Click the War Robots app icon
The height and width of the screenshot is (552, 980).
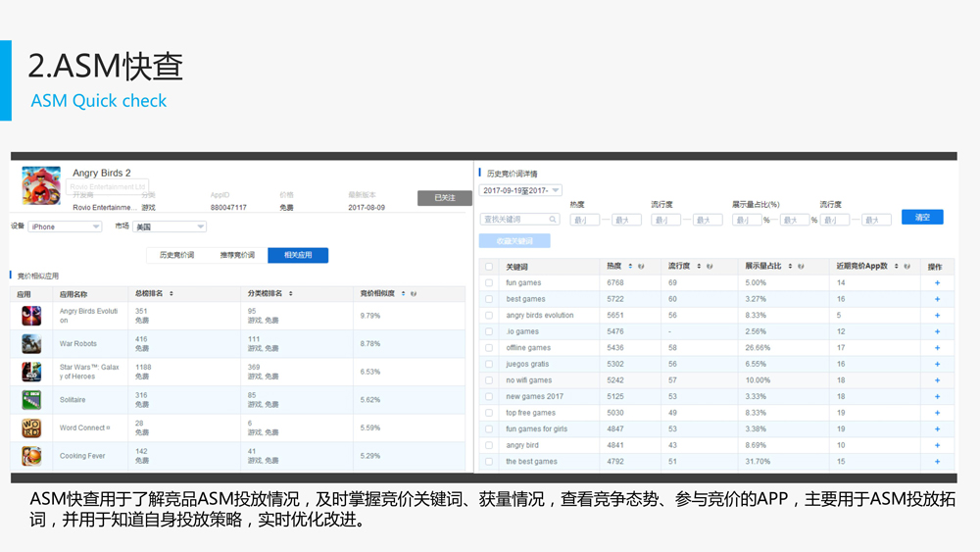tap(31, 344)
